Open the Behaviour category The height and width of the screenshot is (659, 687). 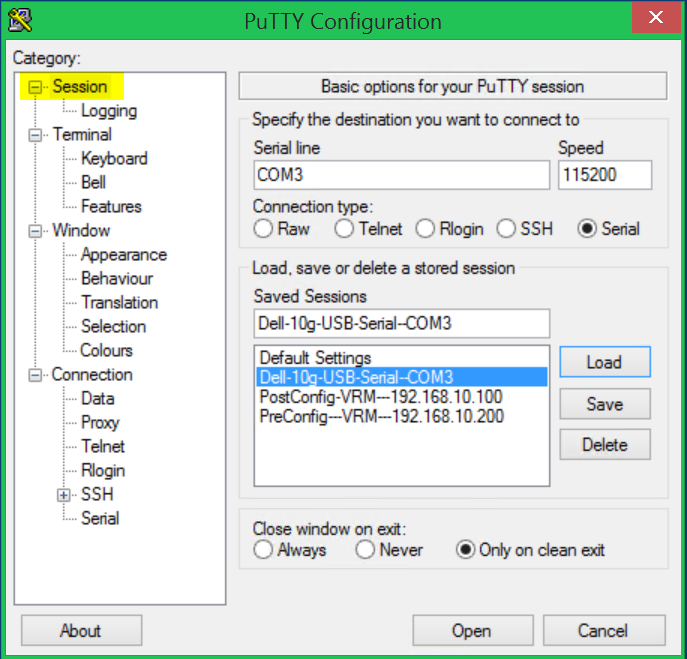point(117,279)
